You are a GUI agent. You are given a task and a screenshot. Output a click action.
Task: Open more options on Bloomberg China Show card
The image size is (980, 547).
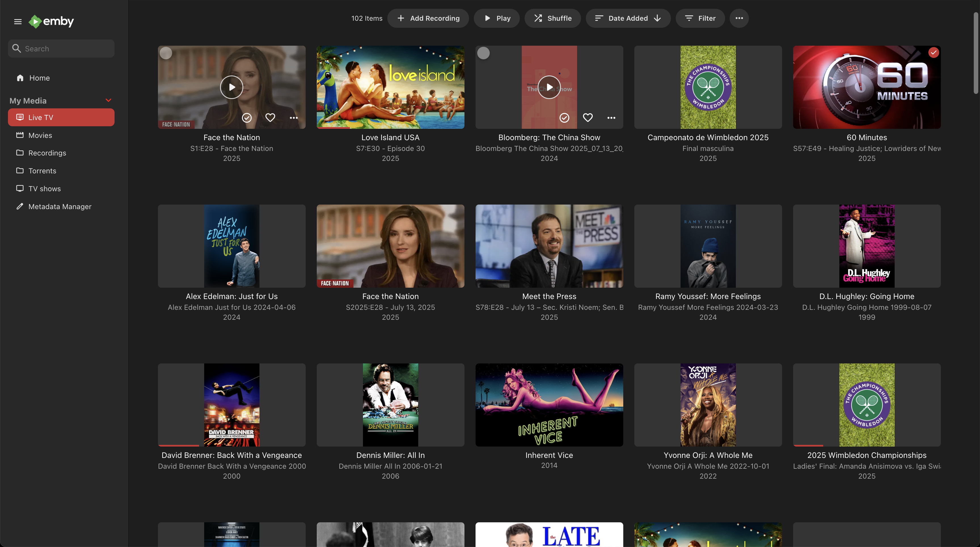coord(611,118)
